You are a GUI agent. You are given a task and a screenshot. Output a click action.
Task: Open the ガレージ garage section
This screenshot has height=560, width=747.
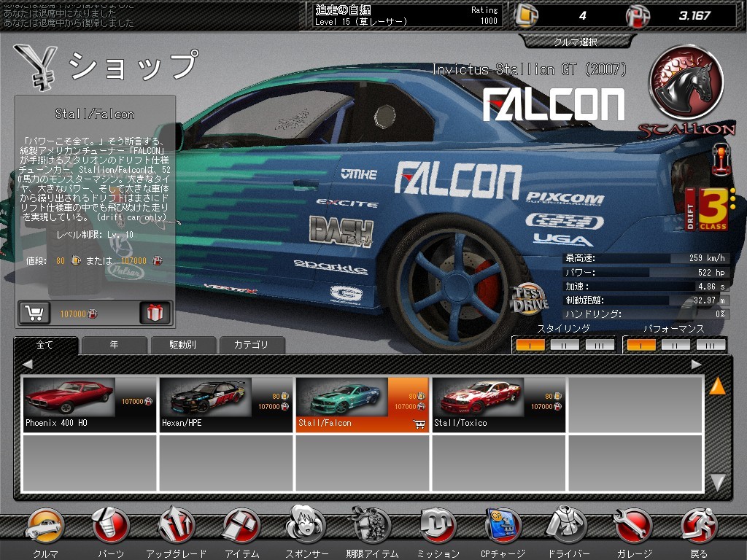[633, 526]
